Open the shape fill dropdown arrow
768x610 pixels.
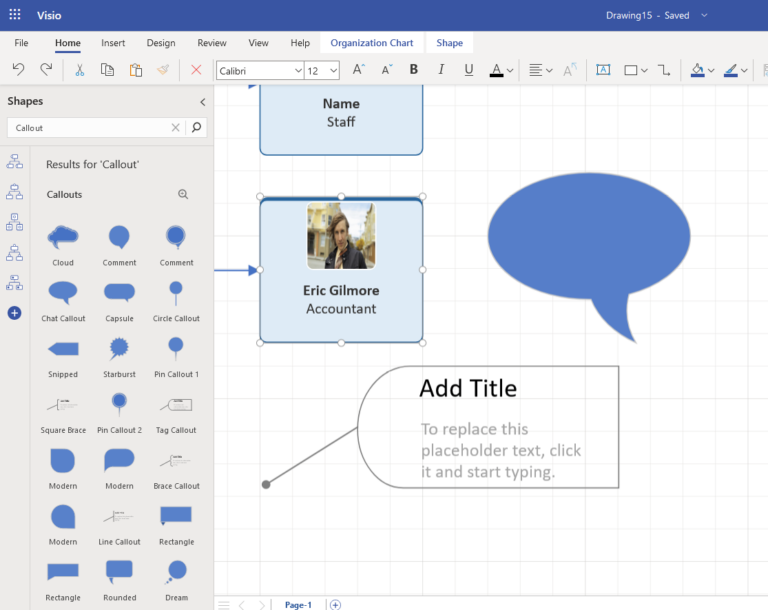(711, 71)
